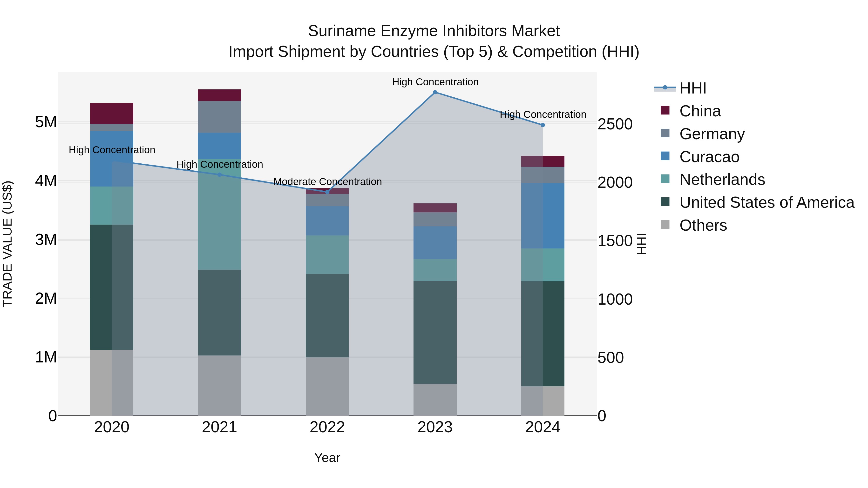
Task: Click the 500 tick on the HHI axis
Action: [610, 358]
